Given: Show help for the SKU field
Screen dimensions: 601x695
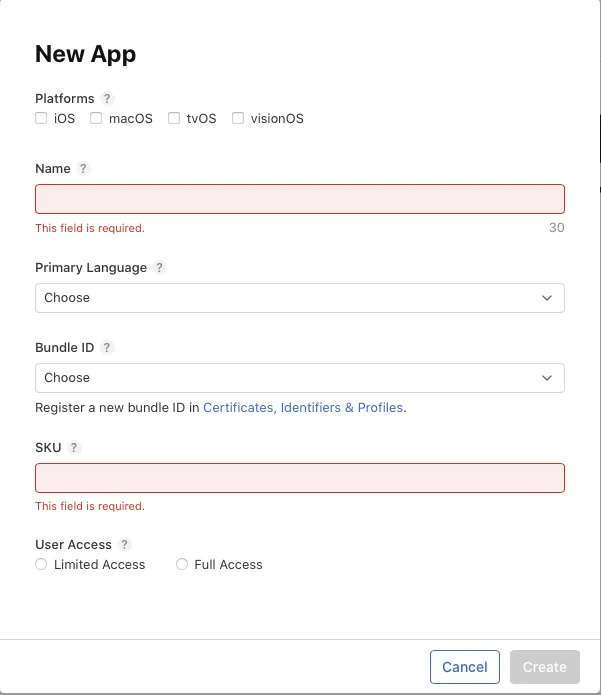Looking at the screenshot, I should tap(75, 448).
